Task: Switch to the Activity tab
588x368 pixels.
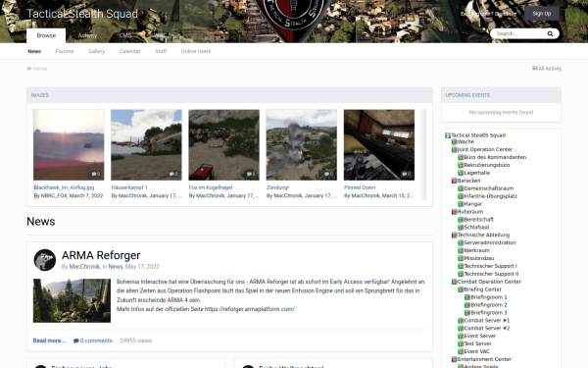Action: [87, 35]
